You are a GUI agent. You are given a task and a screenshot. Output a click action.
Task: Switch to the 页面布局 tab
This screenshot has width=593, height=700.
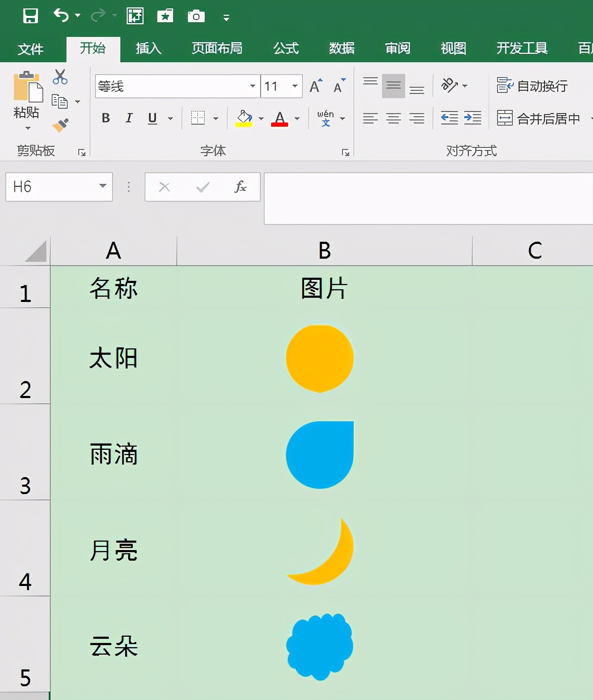click(217, 49)
